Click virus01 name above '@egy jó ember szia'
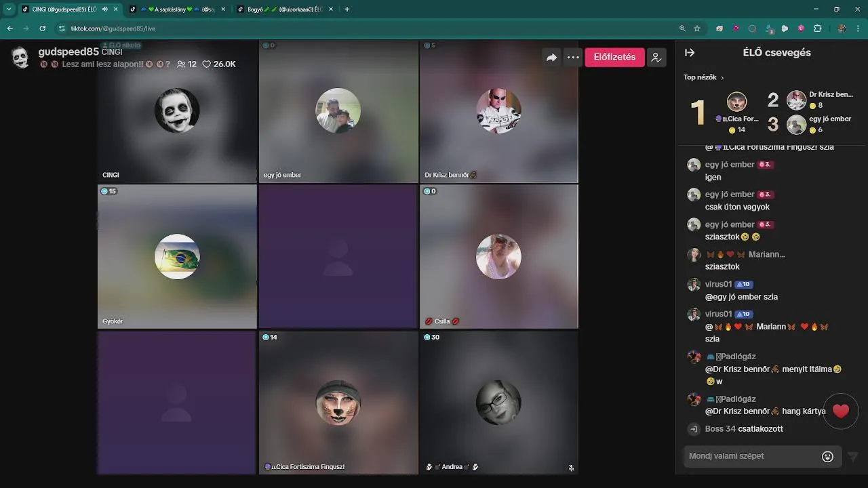Screen dimensions: 868x488 pos(718,284)
